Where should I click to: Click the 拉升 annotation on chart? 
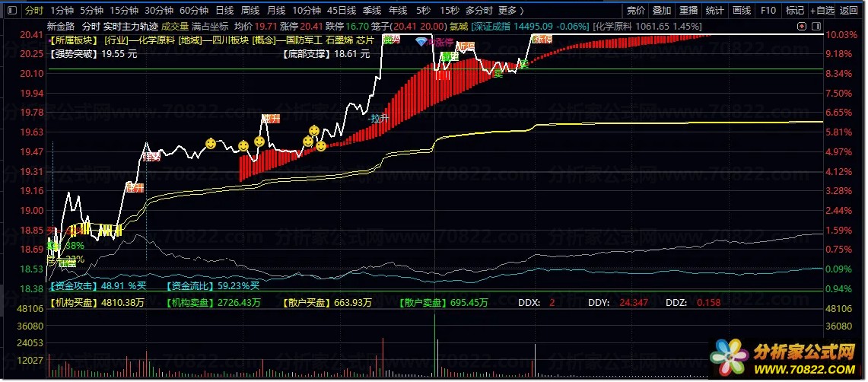coord(379,118)
